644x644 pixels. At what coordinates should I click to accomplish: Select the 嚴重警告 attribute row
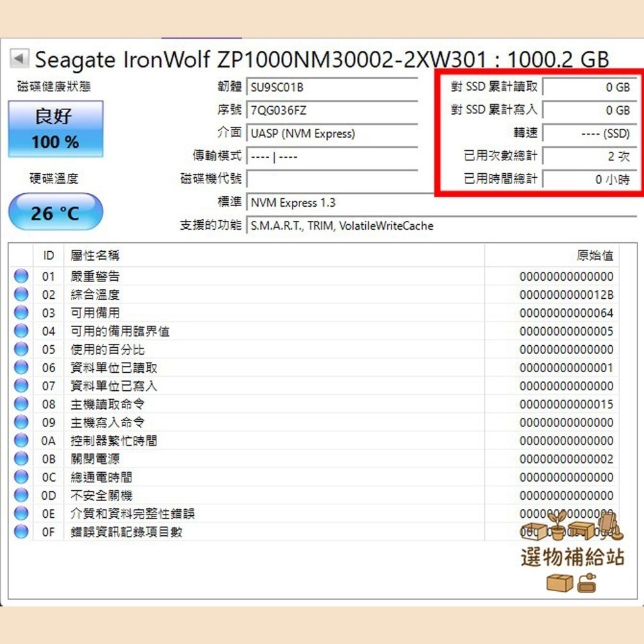point(314,276)
